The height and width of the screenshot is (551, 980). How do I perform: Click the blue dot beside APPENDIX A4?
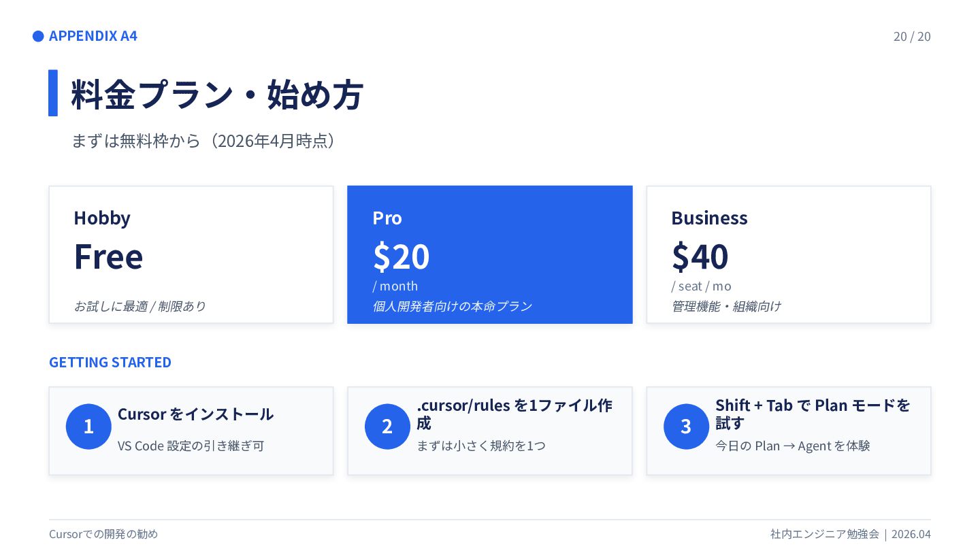click(38, 36)
